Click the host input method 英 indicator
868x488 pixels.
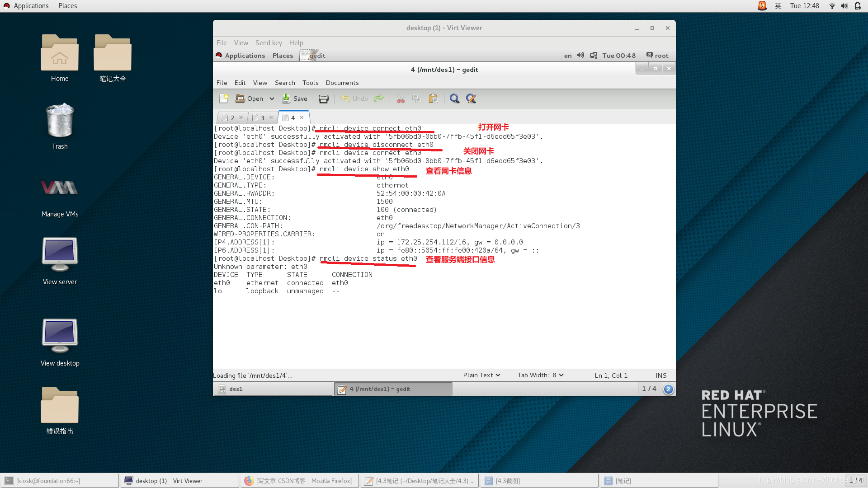click(x=778, y=6)
